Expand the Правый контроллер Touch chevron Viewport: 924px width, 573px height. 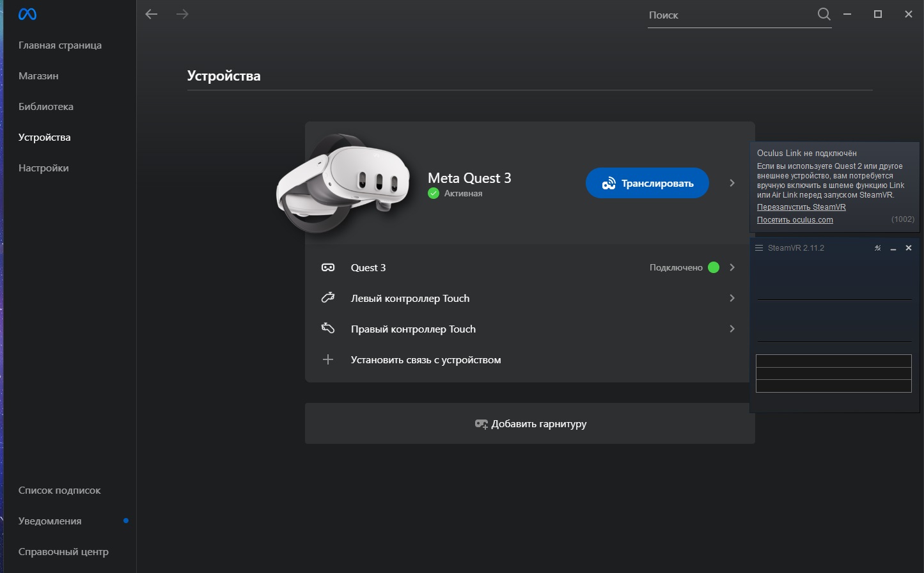tap(732, 329)
